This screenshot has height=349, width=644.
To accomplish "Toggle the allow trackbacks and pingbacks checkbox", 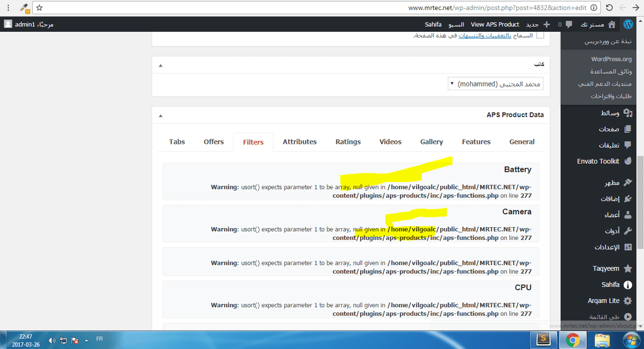I will click(540, 35).
